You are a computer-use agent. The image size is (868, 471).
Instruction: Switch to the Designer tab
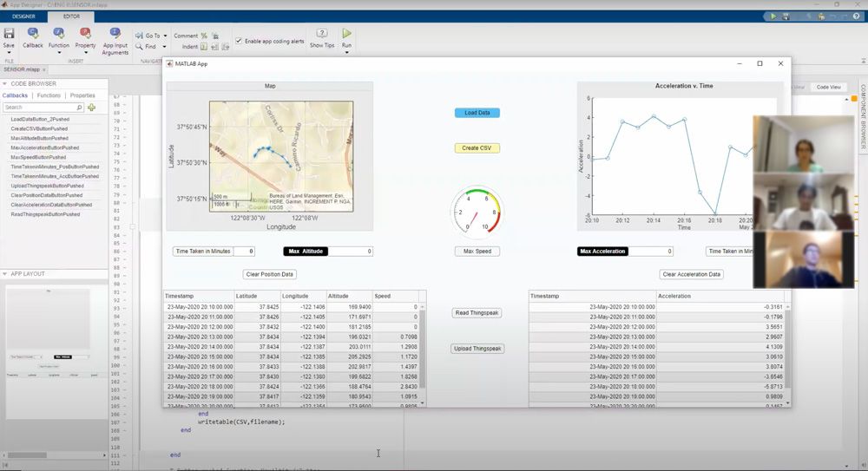coord(23,16)
